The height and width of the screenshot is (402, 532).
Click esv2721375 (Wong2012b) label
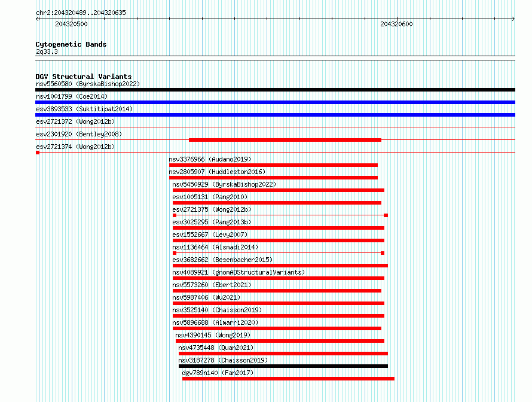click(x=212, y=209)
